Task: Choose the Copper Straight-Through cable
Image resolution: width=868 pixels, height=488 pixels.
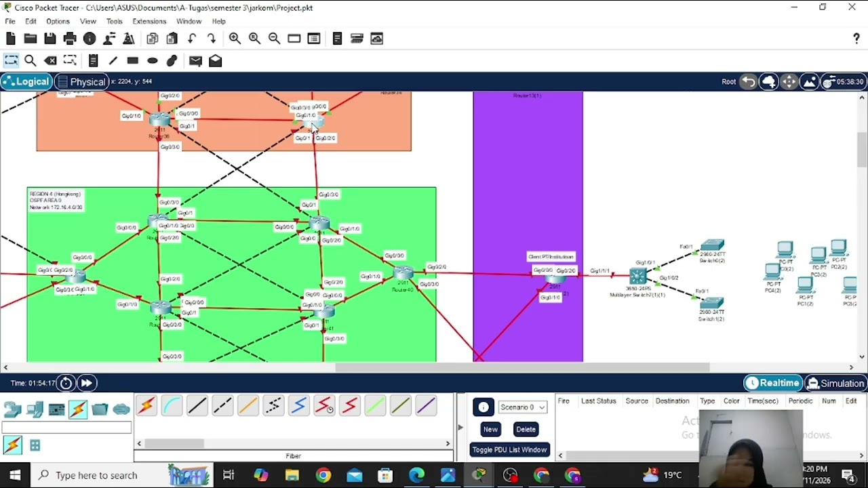Action: tap(197, 406)
